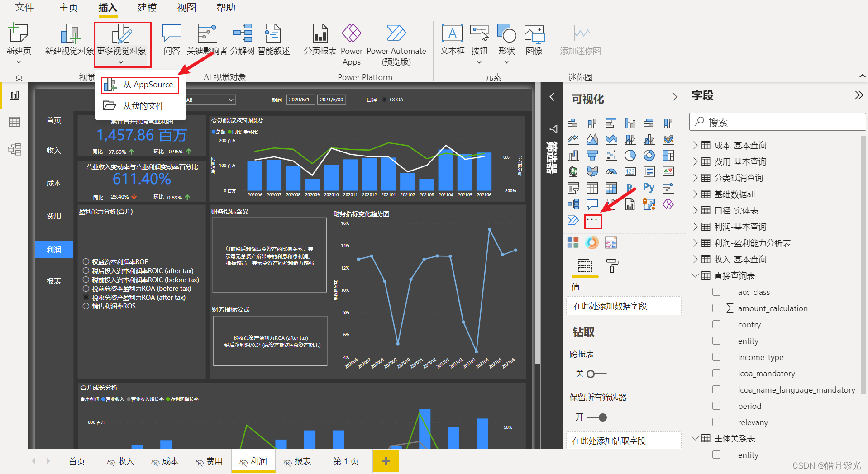Select the donut chart visual
This screenshot has width=868, height=474.
tap(649, 156)
